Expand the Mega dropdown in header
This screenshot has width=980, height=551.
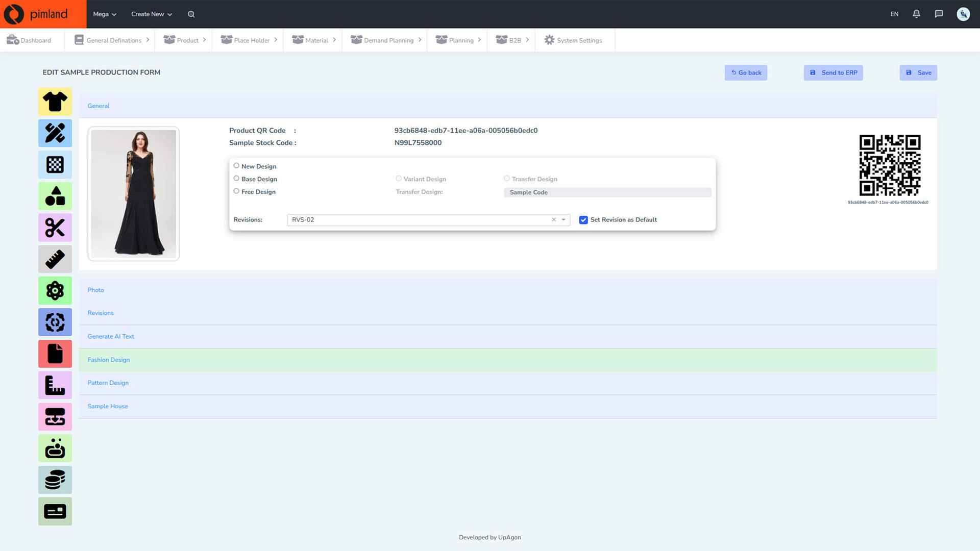105,14
